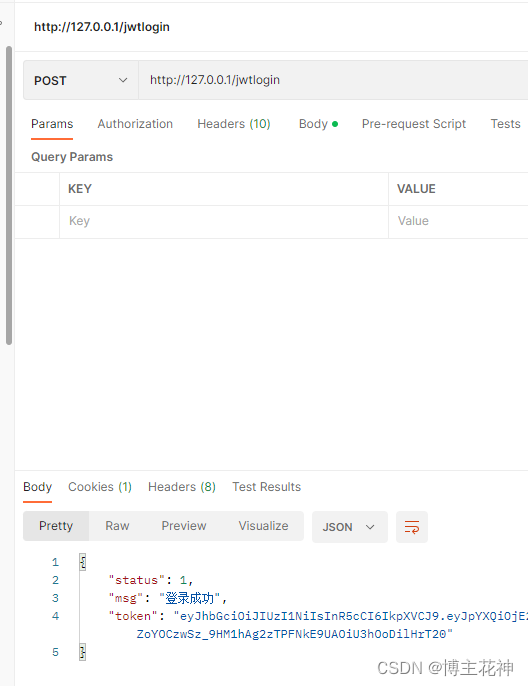
Task: Switch response view to Raw
Action: [x=117, y=526]
